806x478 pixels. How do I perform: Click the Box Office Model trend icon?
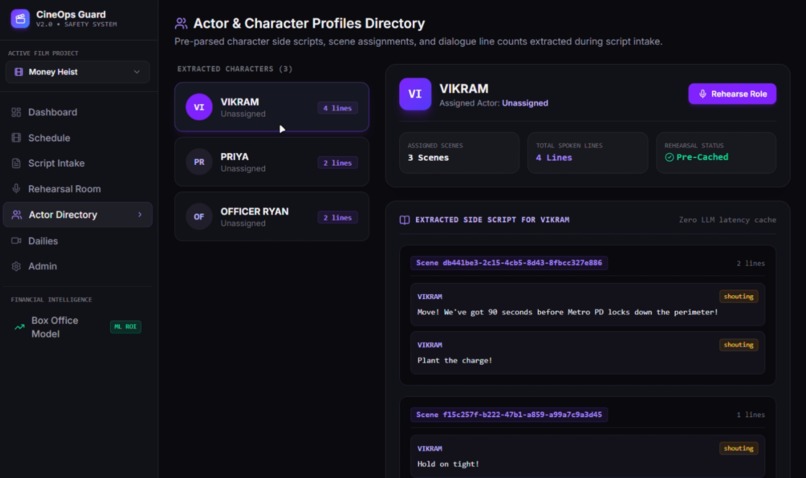tap(20, 327)
